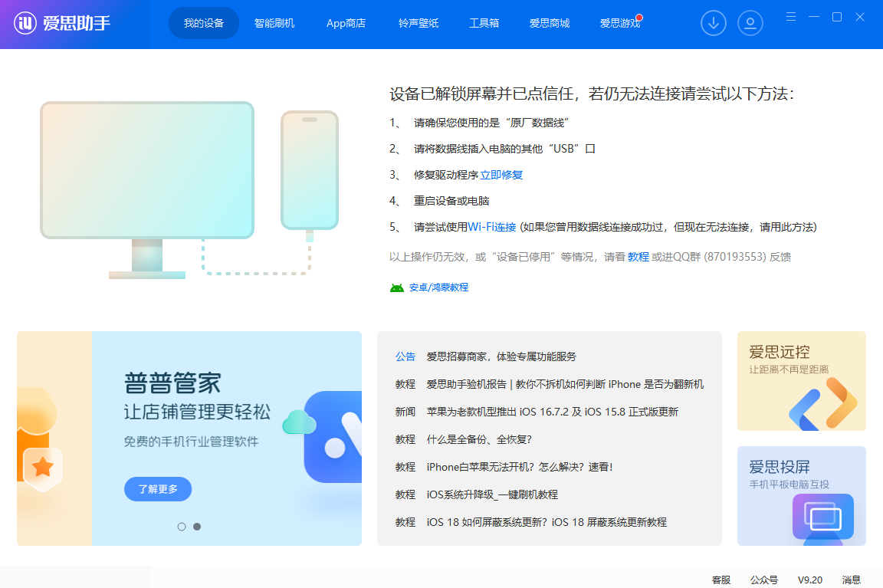Open the 爱思远控 card
The width and height of the screenshot is (883, 588).
click(801, 381)
